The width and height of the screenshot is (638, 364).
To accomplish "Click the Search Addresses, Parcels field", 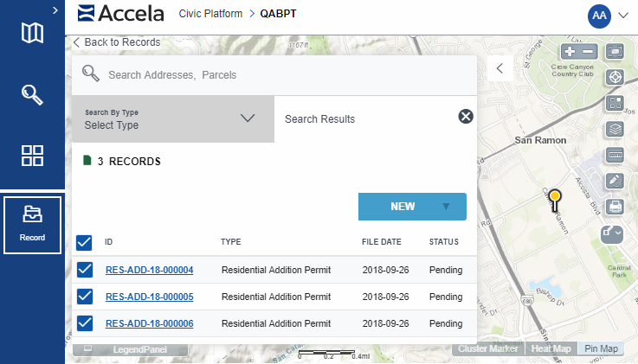I will click(x=286, y=75).
